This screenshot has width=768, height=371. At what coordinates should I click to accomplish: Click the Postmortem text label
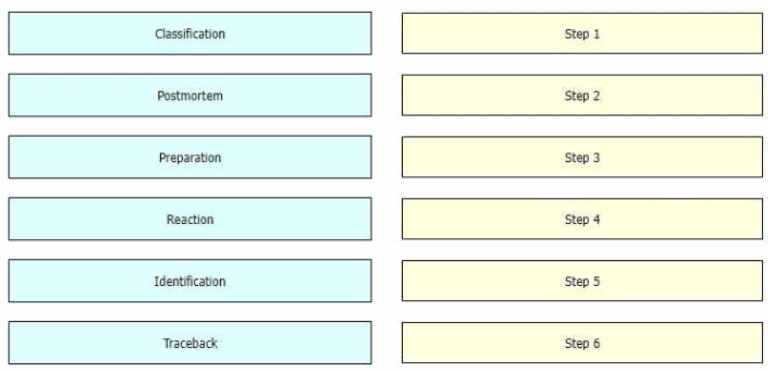point(190,96)
